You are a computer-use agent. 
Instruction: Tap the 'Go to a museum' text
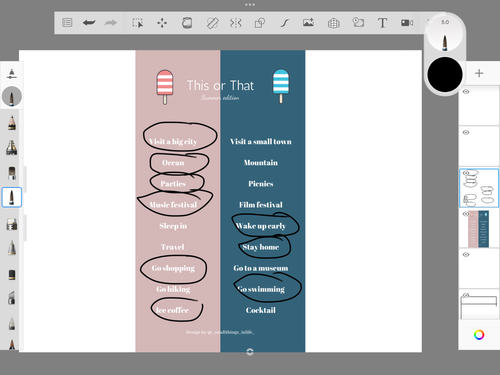click(261, 268)
